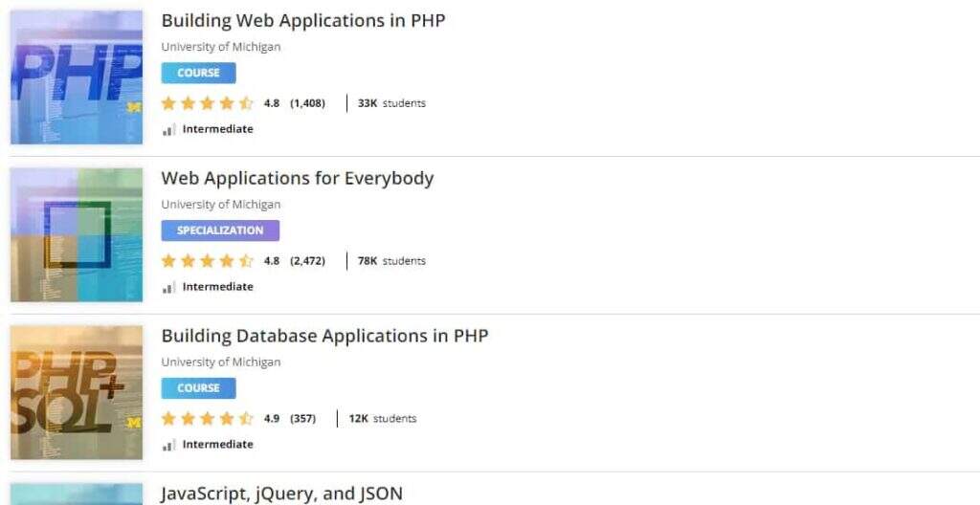The width and height of the screenshot is (980, 505).
Task: Select the JavaScript, jQuery, and JSON title
Action: coord(281,494)
